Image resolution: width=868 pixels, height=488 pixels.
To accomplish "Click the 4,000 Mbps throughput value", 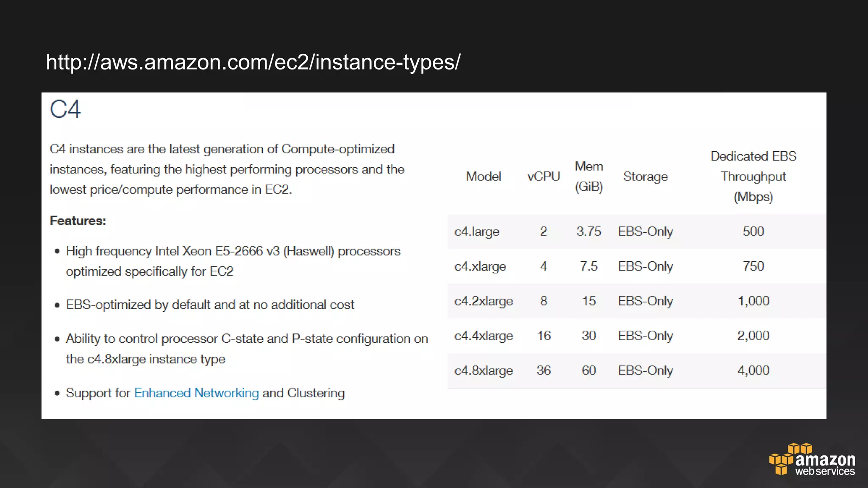I will pyautogui.click(x=753, y=371).
